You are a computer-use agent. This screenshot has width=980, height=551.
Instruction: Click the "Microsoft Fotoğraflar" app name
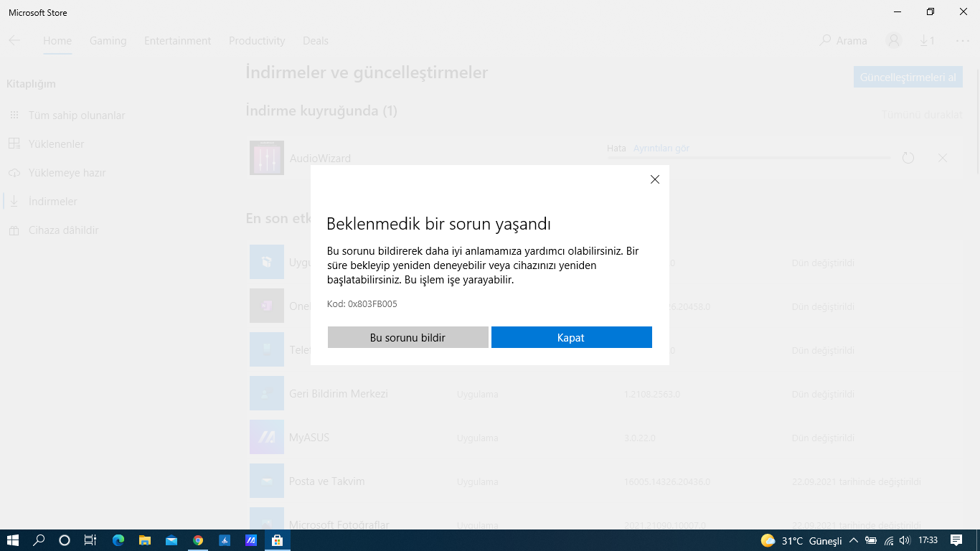coord(339,525)
